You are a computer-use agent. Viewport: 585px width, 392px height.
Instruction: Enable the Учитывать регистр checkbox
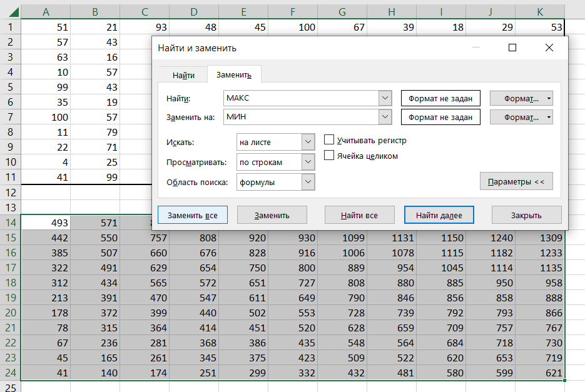click(x=329, y=140)
